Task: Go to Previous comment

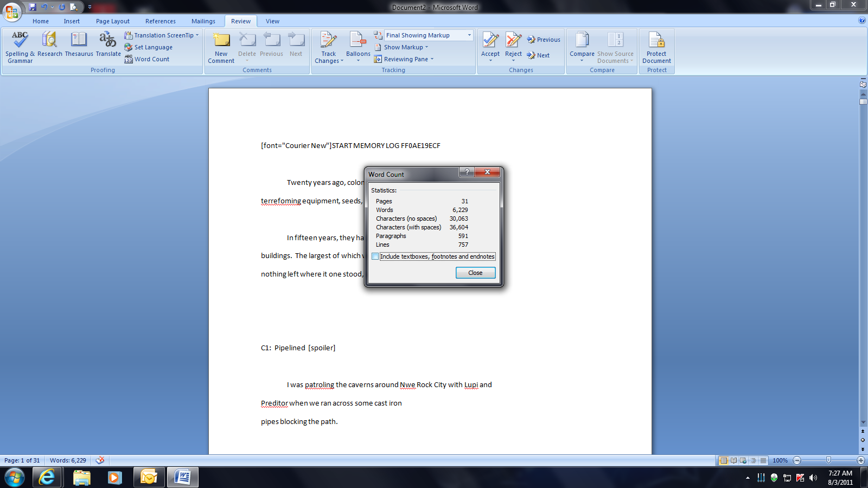Action: coord(271,44)
